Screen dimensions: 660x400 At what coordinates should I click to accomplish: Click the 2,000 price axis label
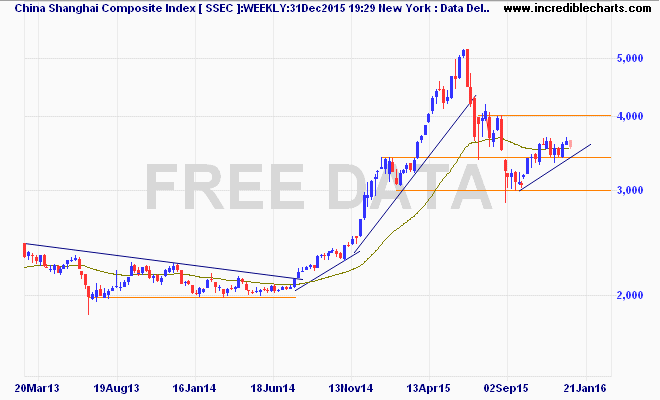[630, 295]
